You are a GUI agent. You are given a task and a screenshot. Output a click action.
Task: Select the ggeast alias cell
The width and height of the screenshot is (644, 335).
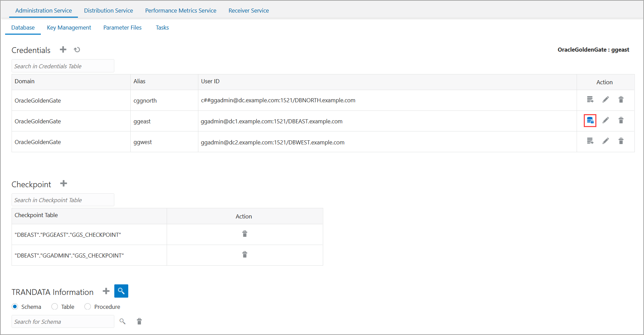point(164,121)
